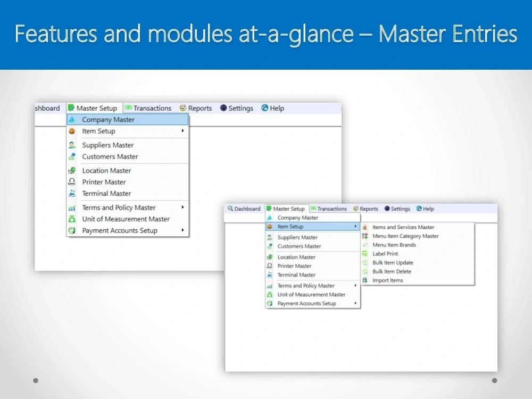Click Help icon in left window menubar
The width and height of the screenshot is (532, 399).
tap(264, 108)
